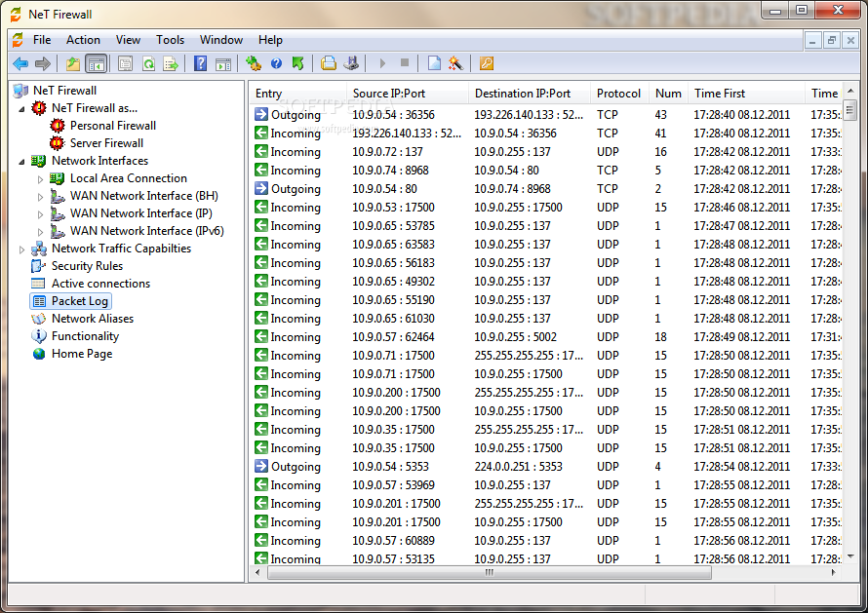The height and width of the screenshot is (613, 868).
Task: Click the magic wand wizard toolbar icon
Action: click(x=455, y=63)
